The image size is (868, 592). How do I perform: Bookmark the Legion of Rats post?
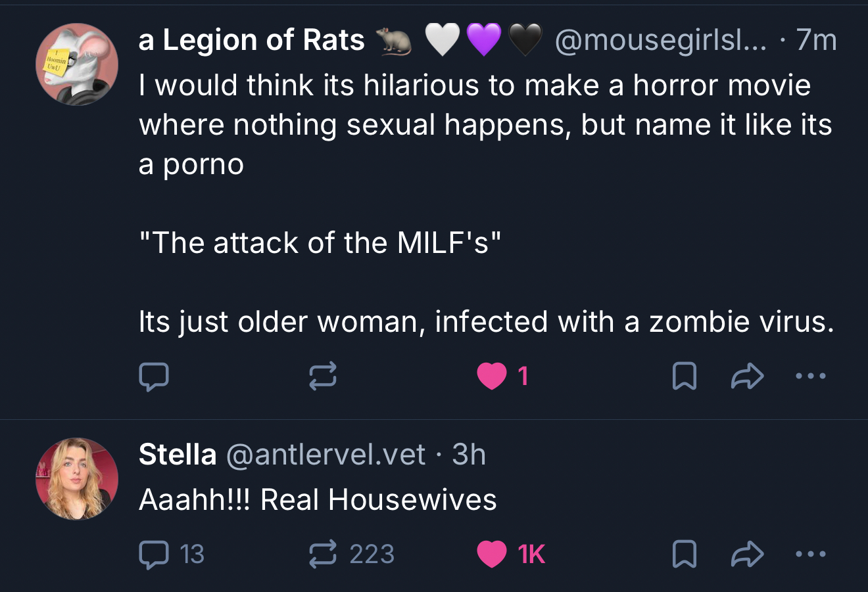click(684, 376)
